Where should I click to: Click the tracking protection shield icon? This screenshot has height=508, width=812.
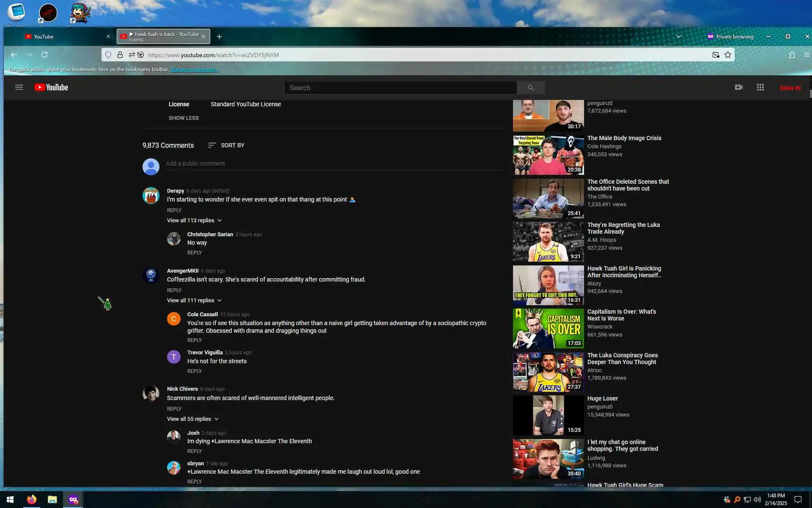[108, 55]
